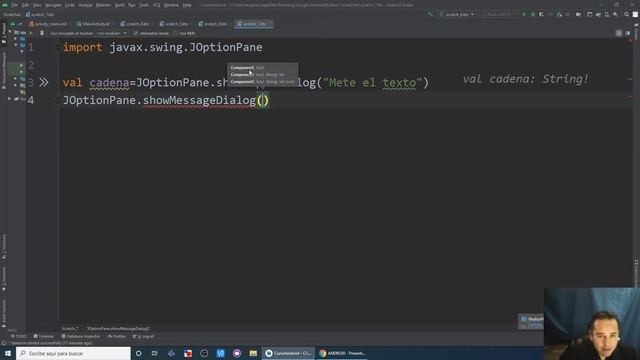The width and height of the screenshot is (640, 360).
Task: Open the 'Use classpath of module' dropdown
Action: [x=111, y=33]
